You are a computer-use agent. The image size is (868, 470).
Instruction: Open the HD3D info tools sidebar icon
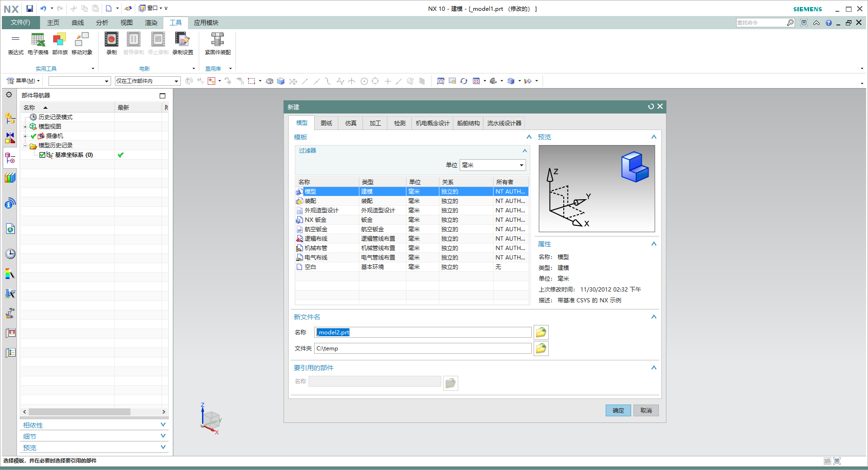click(x=10, y=203)
